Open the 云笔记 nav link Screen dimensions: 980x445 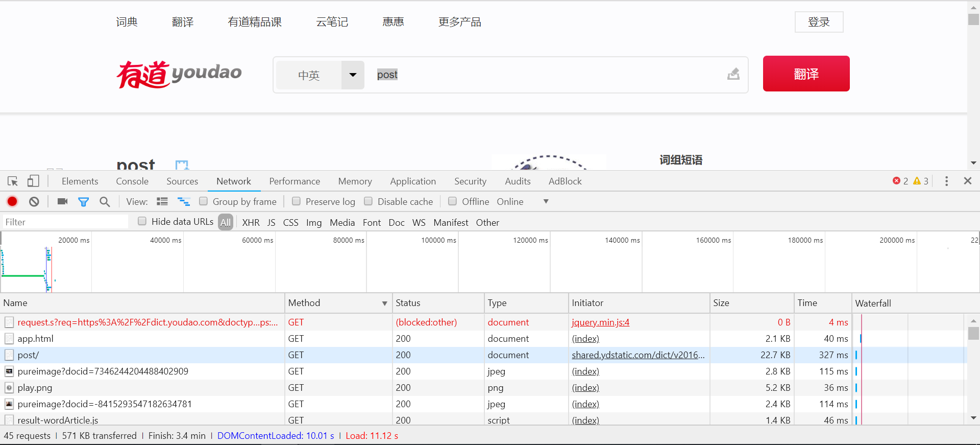332,22
